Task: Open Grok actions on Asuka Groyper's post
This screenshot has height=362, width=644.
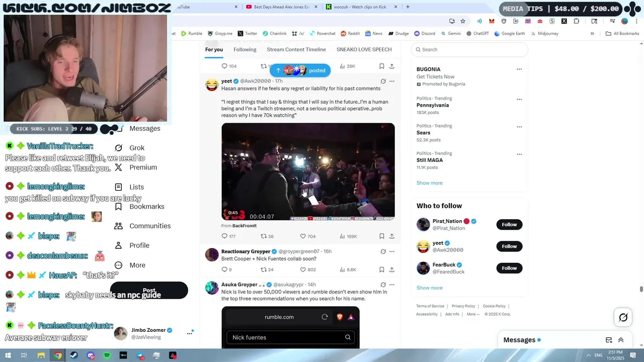Action: (x=383, y=285)
